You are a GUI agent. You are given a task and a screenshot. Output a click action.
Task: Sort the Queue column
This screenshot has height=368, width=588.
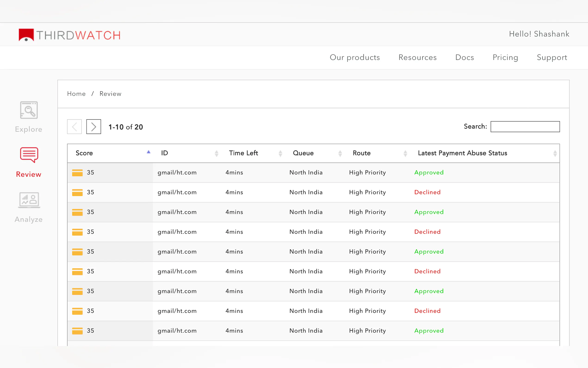pyautogui.click(x=340, y=153)
